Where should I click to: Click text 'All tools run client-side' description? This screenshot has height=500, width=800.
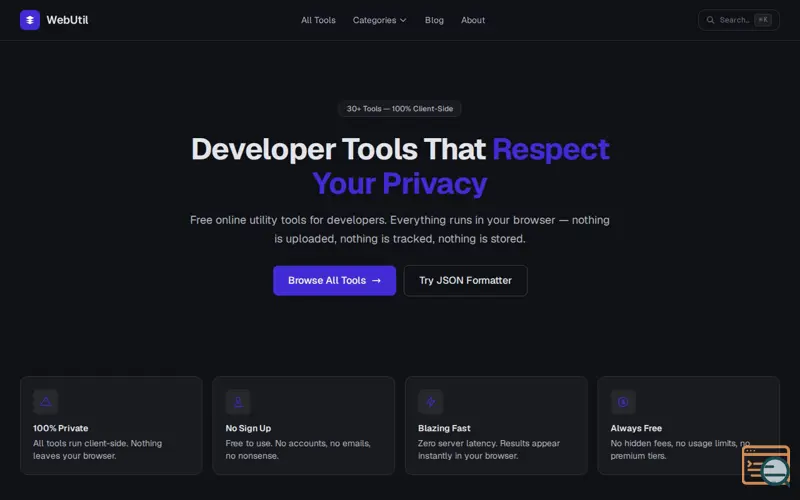click(x=97, y=449)
